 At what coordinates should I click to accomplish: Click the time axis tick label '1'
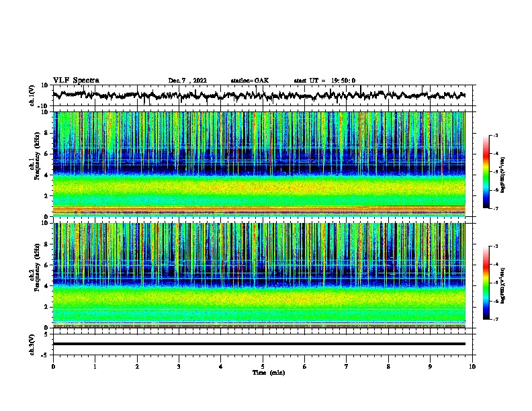coord(95,367)
